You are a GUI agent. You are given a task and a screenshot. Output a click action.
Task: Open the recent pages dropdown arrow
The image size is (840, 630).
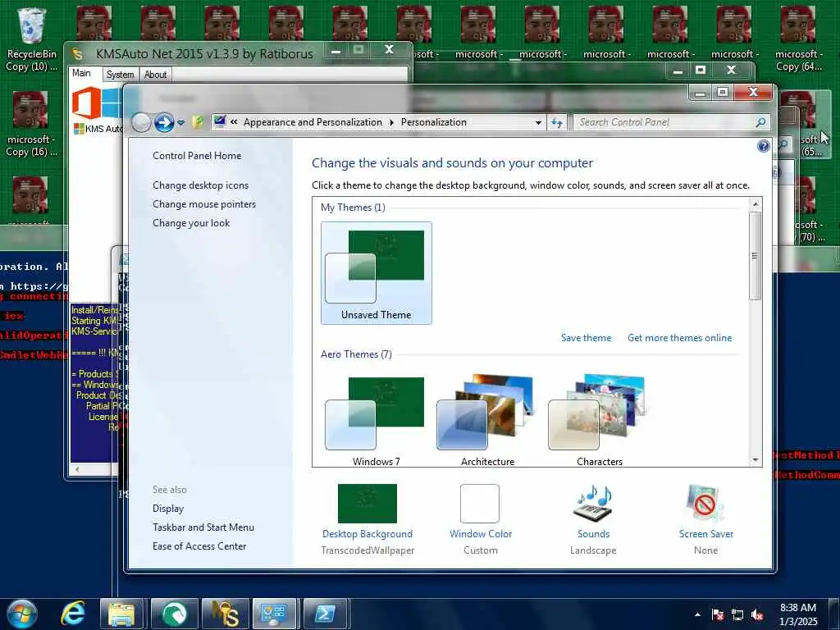coord(181,123)
